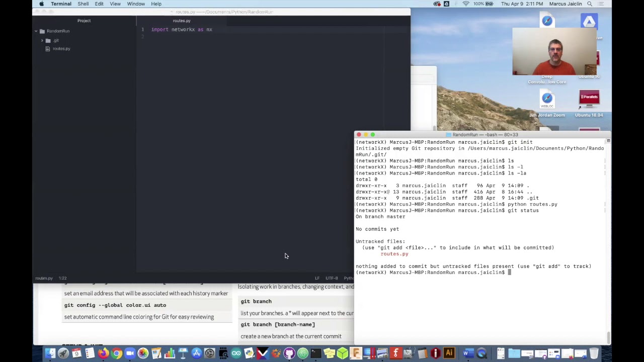Launch Launchpad rocket icon in Dock

pos(63,353)
